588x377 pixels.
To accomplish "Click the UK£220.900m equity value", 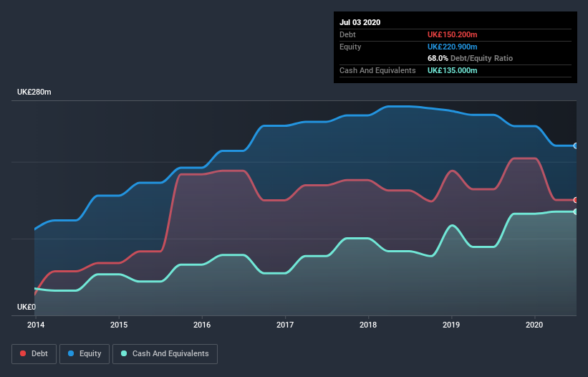I will (x=452, y=47).
